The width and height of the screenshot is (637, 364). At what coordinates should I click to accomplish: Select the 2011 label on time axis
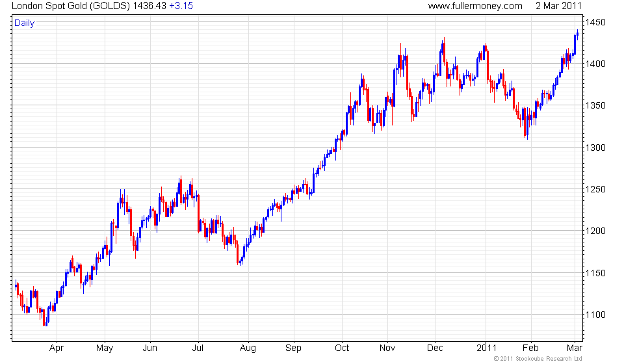tap(487, 348)
